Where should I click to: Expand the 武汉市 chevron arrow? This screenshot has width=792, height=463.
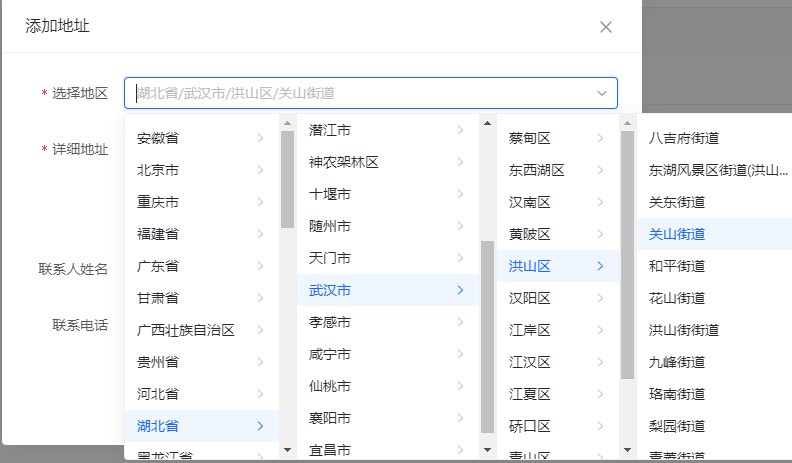pos(460,290)
